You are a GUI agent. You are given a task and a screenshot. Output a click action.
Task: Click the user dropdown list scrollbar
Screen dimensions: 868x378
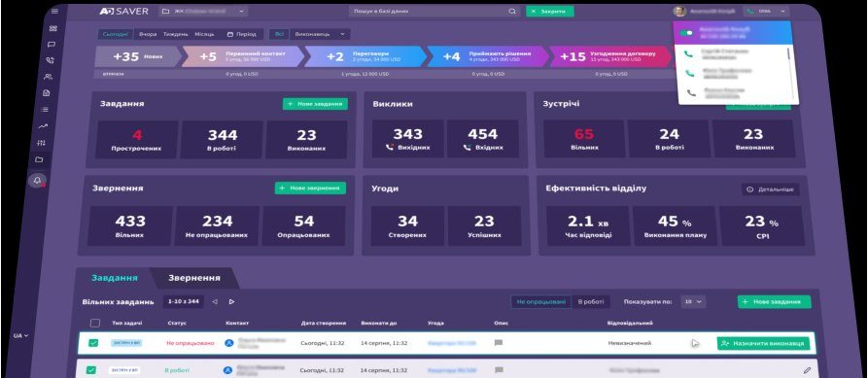pos(788,53)
